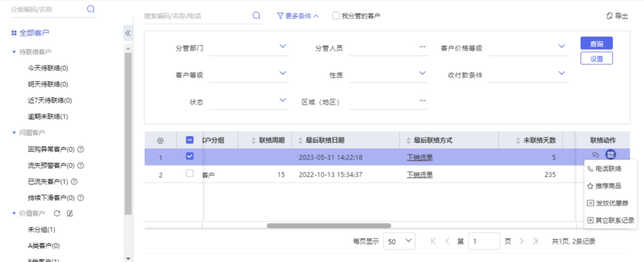Open the 客户价格等级 dropdown

pos(528,47)
